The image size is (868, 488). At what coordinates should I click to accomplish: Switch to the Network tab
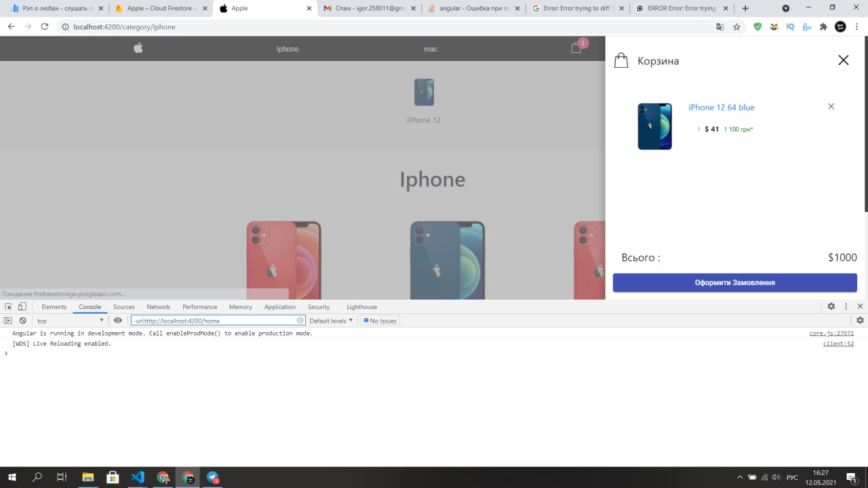click(159, 307)
